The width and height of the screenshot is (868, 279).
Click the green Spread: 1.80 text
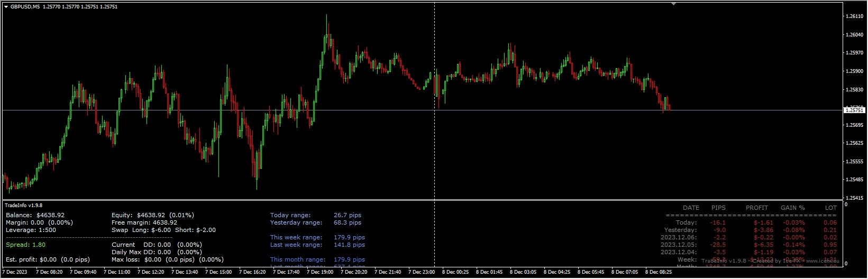tap(26, 245)
